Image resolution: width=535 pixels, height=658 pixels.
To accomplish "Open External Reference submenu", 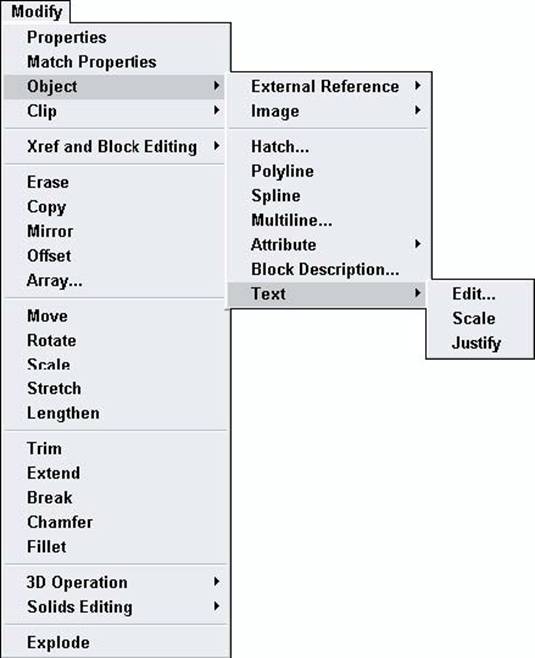I will [327, 86].
